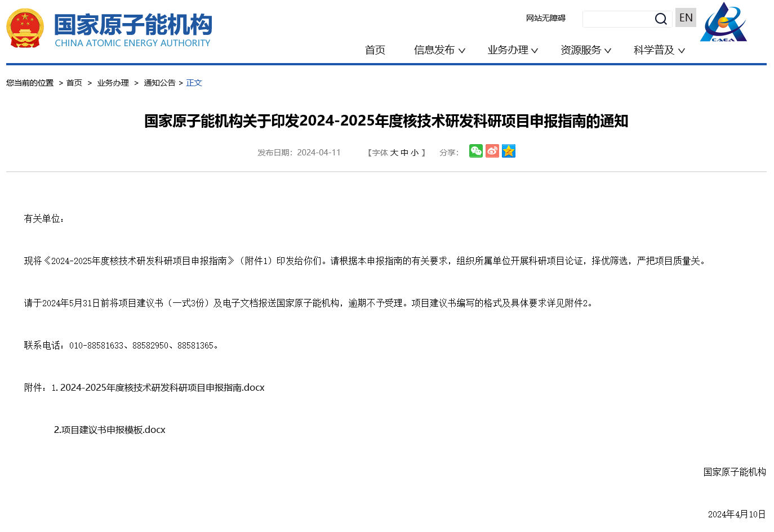
Task: Share to QQ Zone star icon
Action: pyautogui.click(x=509, y=151)
